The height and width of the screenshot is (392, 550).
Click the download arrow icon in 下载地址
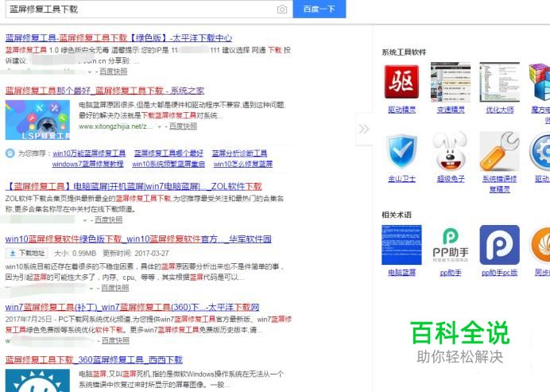coord(13,253)
